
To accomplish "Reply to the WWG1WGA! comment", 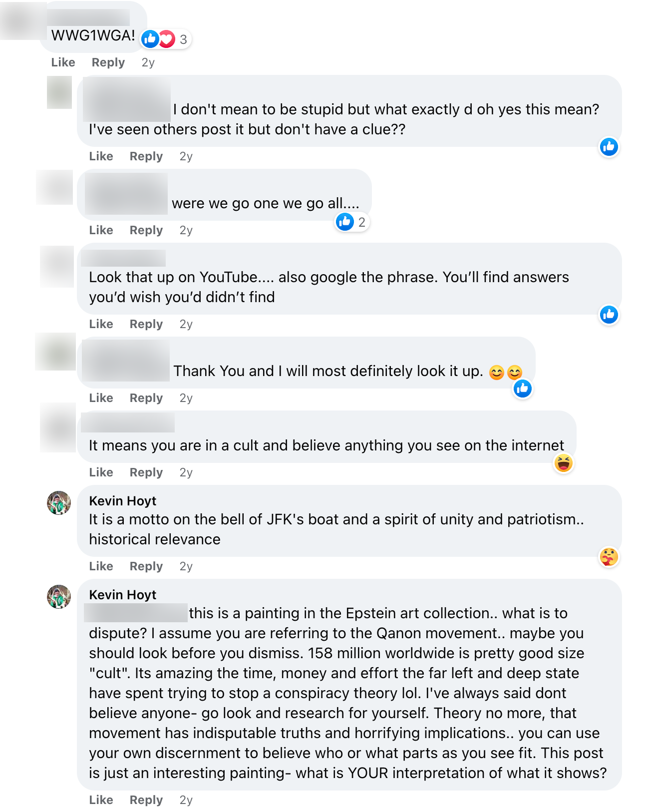I will click(x=108, y=62).
